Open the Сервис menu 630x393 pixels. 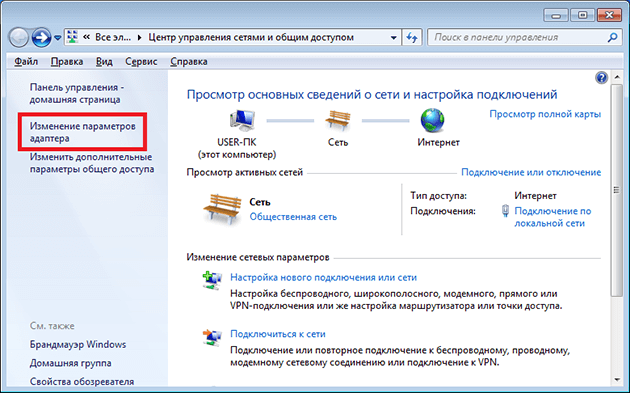point(141,61)
